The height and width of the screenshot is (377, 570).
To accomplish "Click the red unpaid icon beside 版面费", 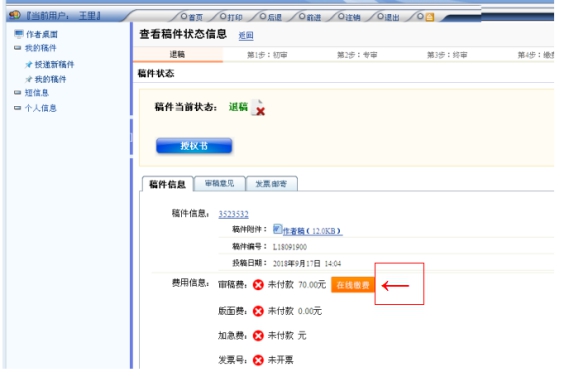I will pyautogui.click(x=258, y=311).
